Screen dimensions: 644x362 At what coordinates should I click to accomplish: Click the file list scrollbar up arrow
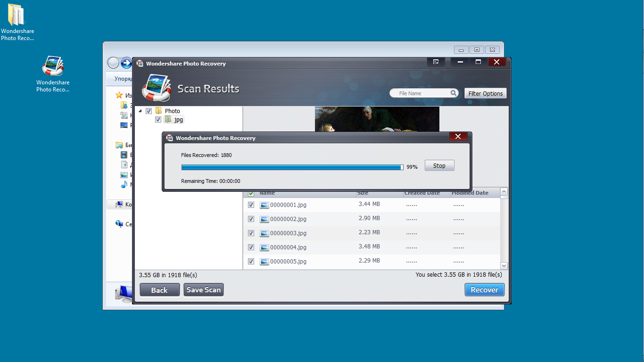pos(504,192)
